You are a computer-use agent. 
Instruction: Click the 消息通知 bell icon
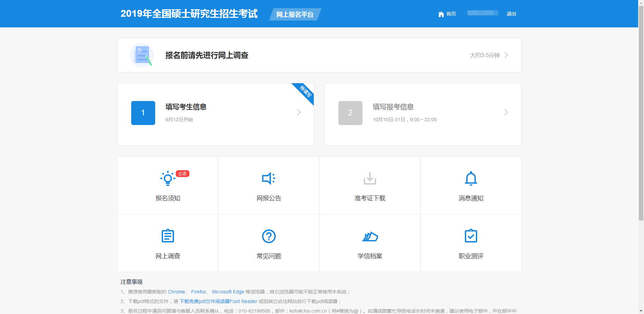tap(471, 178)
